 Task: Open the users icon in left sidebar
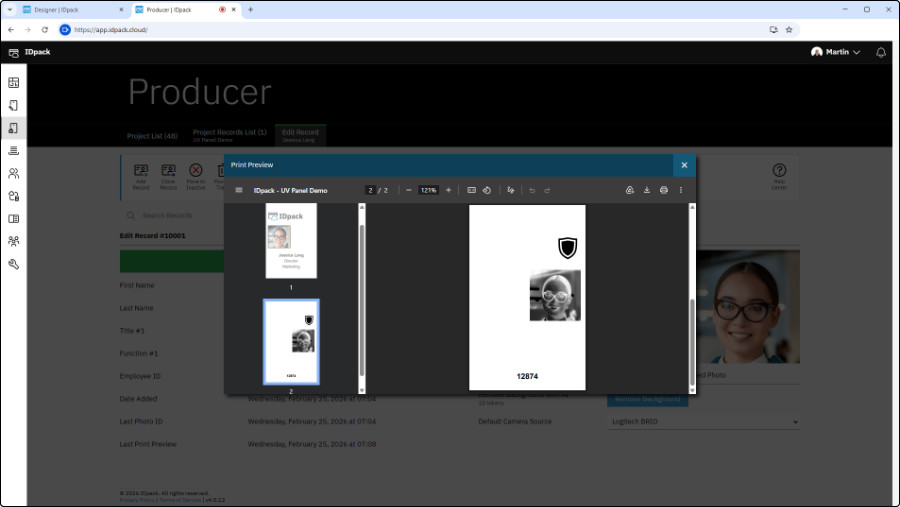14,173
